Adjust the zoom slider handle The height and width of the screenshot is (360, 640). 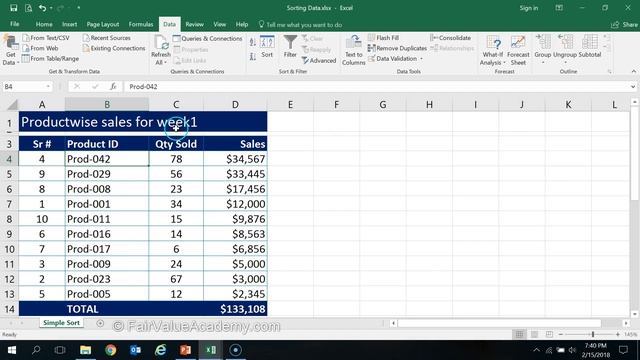pyautogui.click(x=593, y=334)
